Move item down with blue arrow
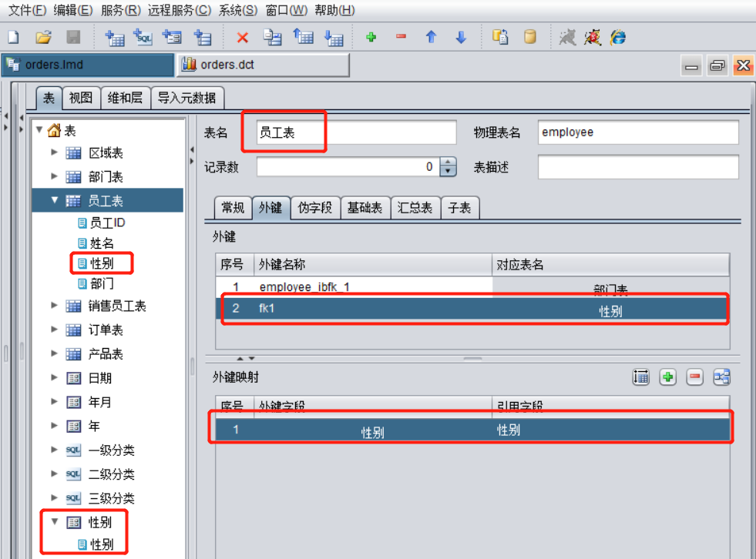Screen dimensions: 756x559 pyautogui.click(x=461, y=37)
